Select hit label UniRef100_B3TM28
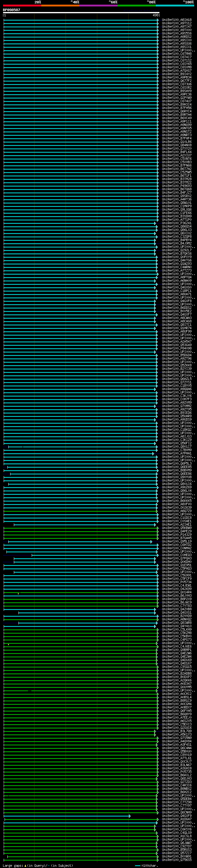This screenshot has height=868, width=197. [177, 179]
